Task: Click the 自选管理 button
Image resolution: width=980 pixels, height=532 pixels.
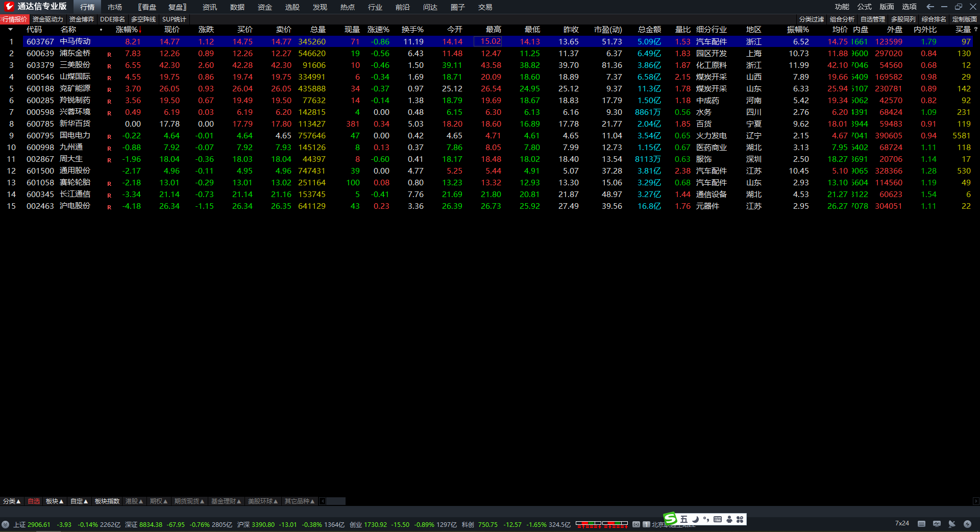Action: pyautogui.click(x=873, y=19)
